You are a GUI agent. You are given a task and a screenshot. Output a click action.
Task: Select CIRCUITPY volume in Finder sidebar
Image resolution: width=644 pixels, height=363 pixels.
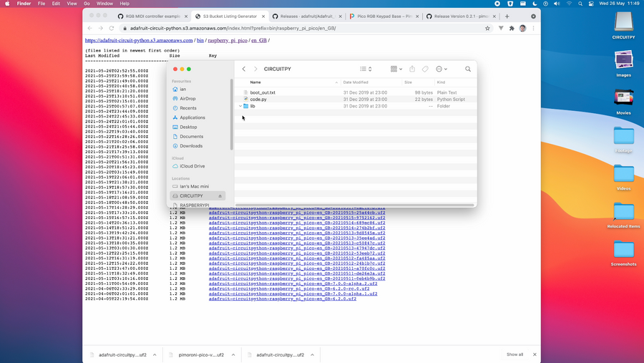tap(197, 196)
